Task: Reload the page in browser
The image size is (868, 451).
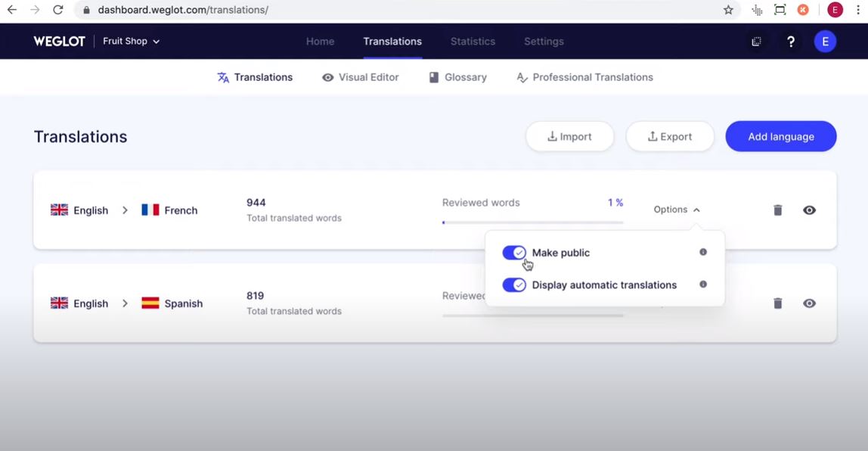Action: pyautogui.click(x=57, y=10)
